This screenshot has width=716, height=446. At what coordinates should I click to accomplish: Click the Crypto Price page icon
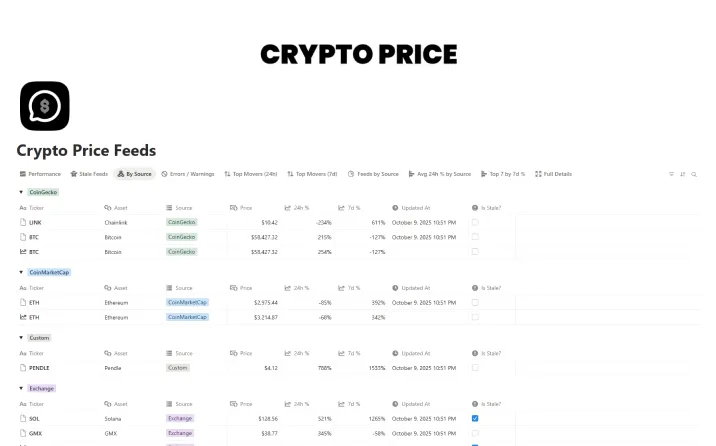click(x=45, y=106)
